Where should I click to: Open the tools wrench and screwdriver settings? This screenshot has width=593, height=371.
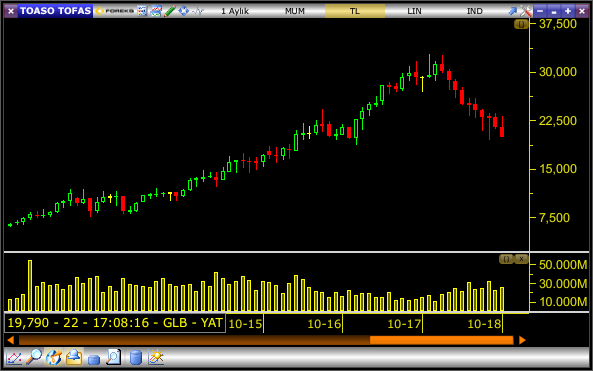526,11
